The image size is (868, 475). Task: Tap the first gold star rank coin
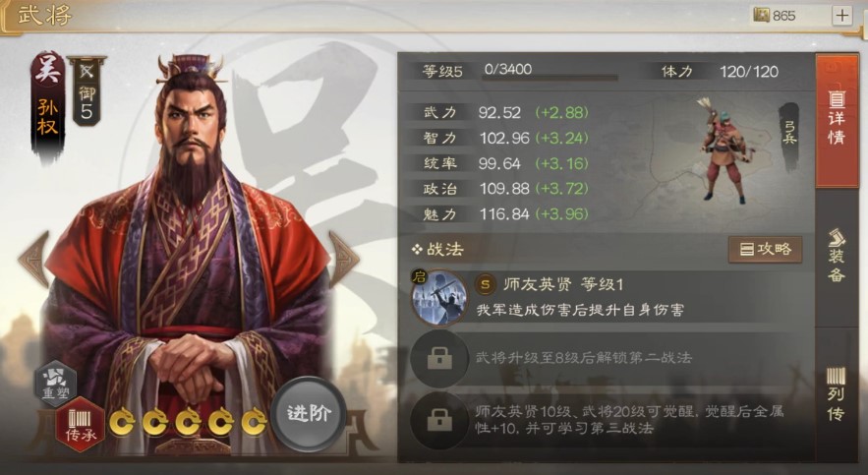point(122,423)
